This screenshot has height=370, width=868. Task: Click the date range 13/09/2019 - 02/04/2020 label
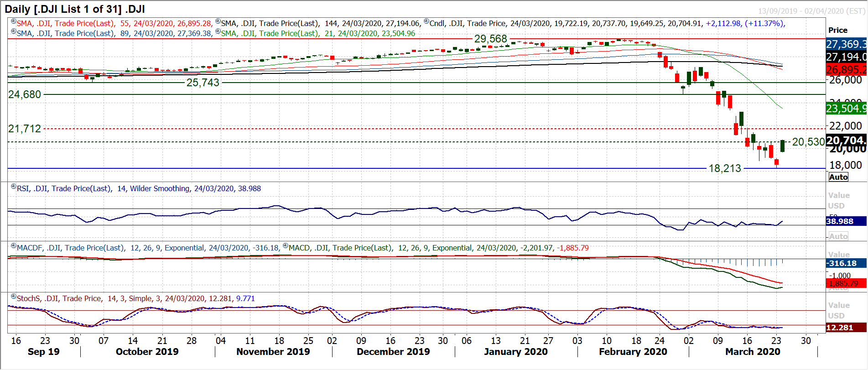[x=811, y=11]
